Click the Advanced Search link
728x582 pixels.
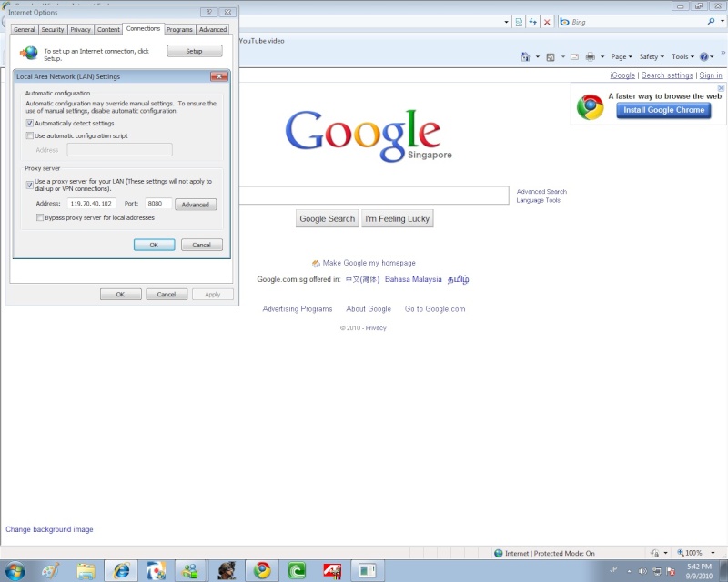coord(541,191)
